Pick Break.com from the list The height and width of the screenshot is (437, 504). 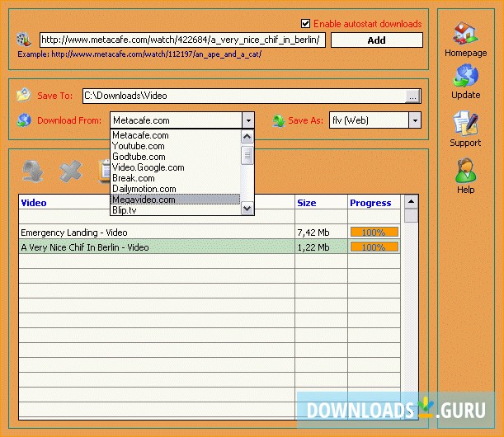[176, 178]
